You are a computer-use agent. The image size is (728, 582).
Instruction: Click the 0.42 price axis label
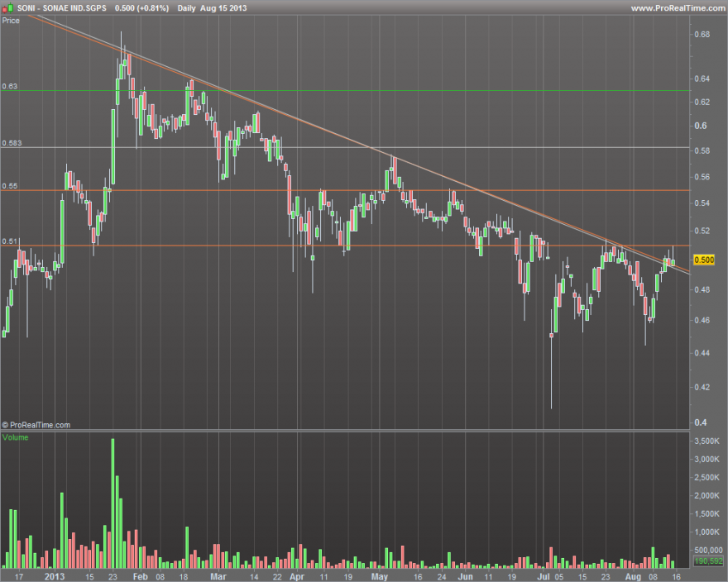(x=702, y=387)
